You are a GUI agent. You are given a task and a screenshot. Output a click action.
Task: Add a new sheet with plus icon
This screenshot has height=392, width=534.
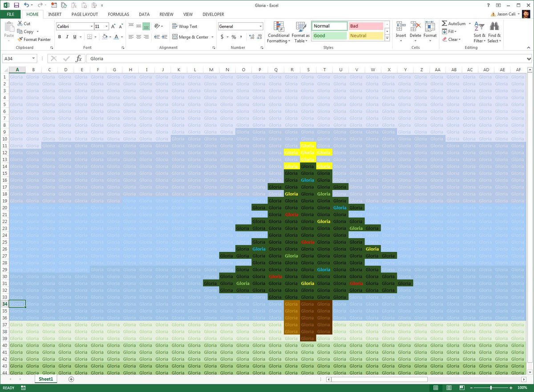coord(71,379)
